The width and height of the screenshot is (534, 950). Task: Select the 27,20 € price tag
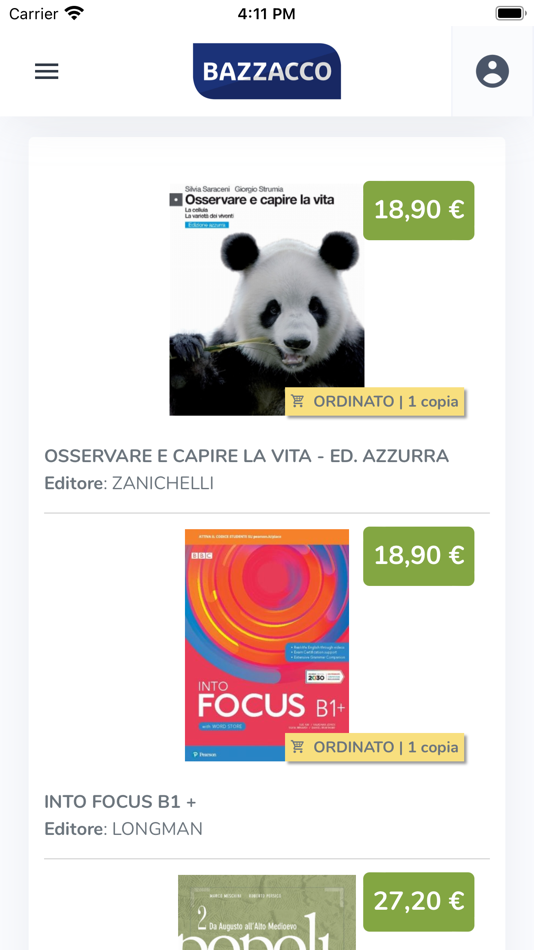pyautogui.click(x=419, y=902)
